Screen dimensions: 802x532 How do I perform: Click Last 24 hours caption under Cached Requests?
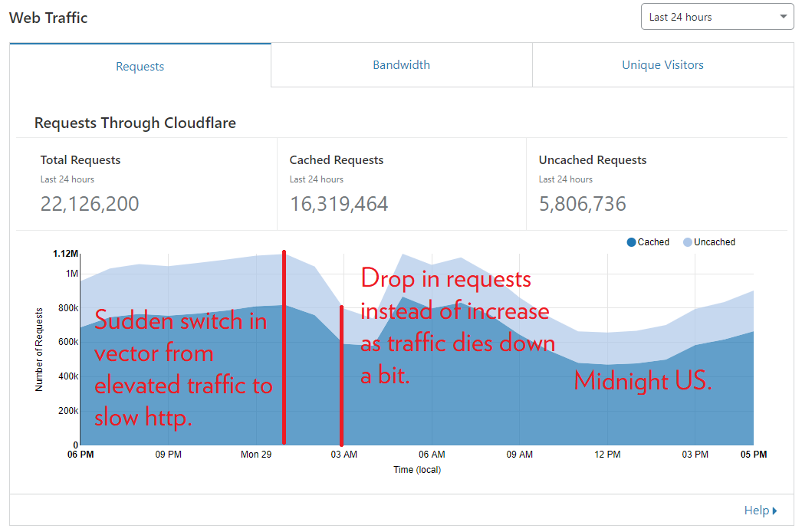(317, 179)
